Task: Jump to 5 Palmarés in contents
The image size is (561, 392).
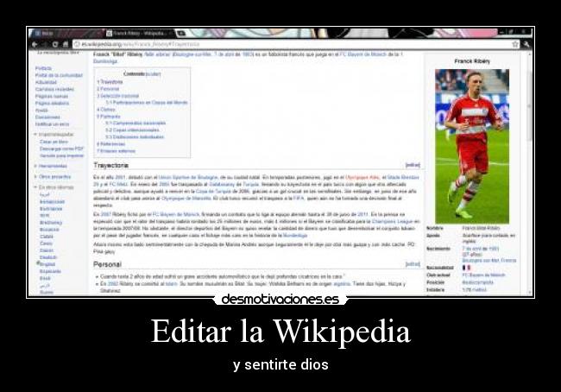Action: tap(109, 117)
